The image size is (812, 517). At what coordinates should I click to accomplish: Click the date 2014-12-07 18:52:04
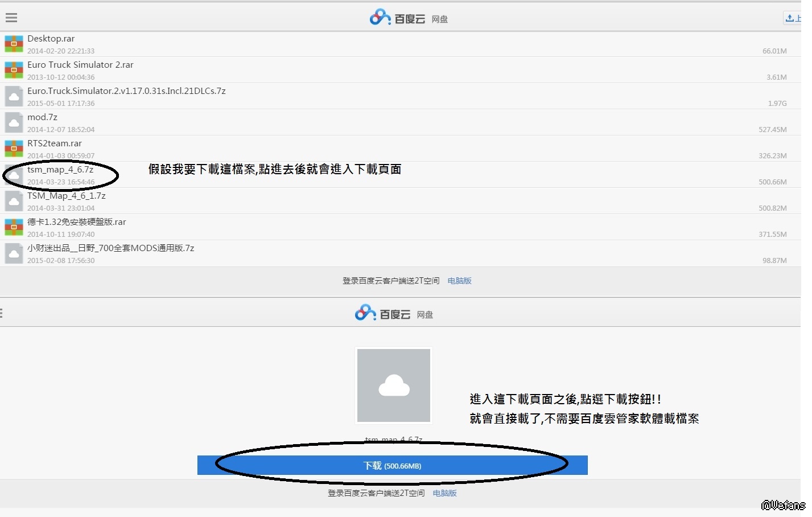click(x=61, y=130)
